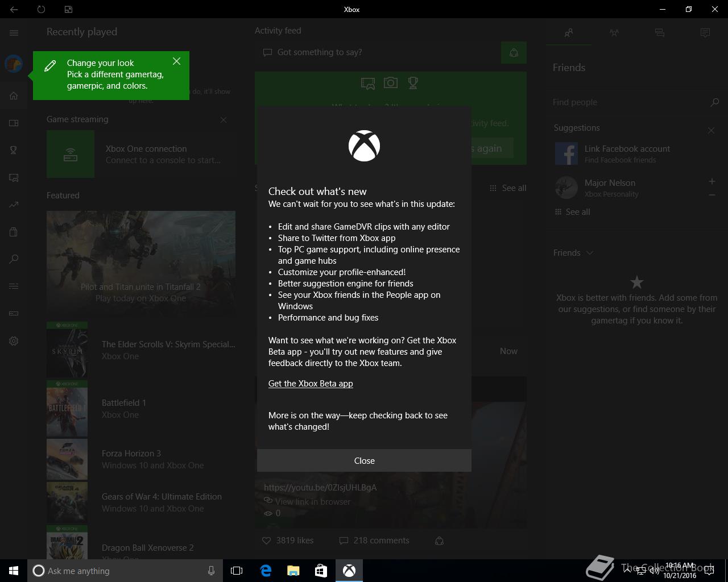The image size is (728, 582).
Task: Click the camera icon in activity feed
Action: coord(391,83)
